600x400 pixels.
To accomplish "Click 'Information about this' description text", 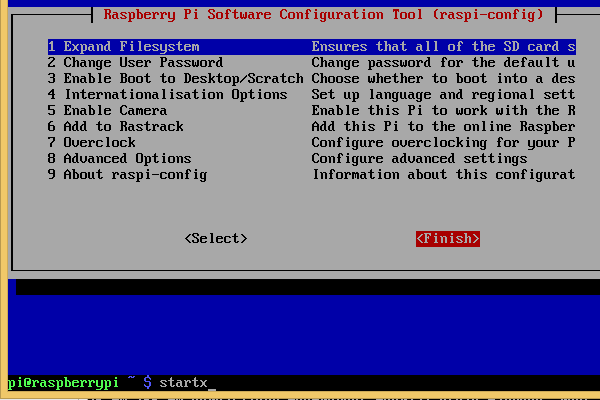I will click(x=399, y=175).
